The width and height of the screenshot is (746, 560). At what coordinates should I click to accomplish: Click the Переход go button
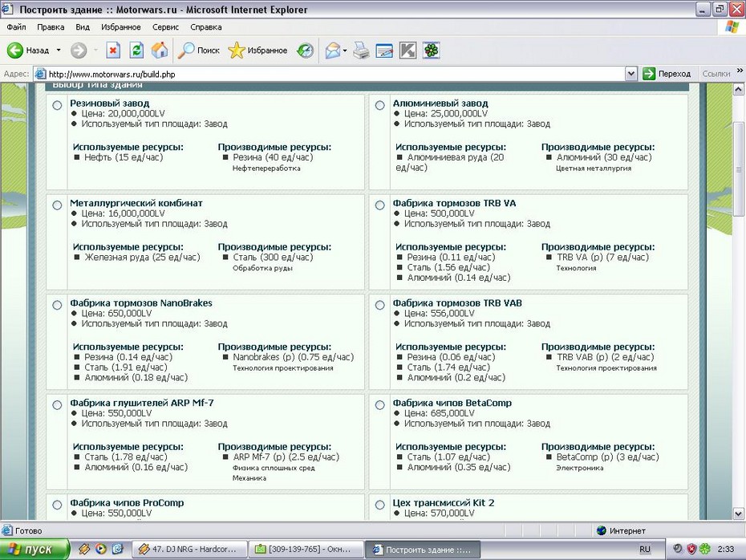point(667,74)
